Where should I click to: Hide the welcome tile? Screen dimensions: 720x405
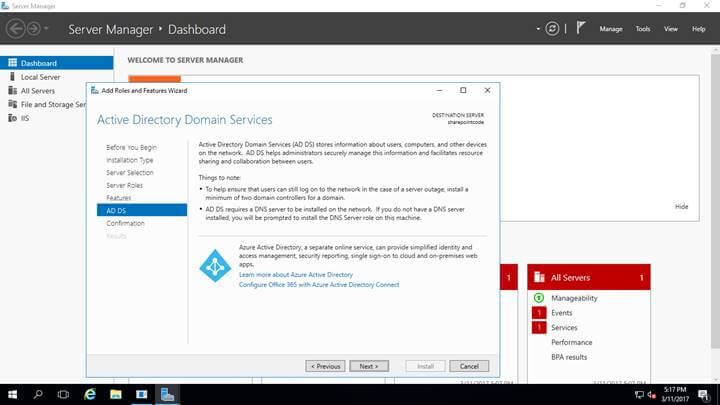click(x=681, y=207)
